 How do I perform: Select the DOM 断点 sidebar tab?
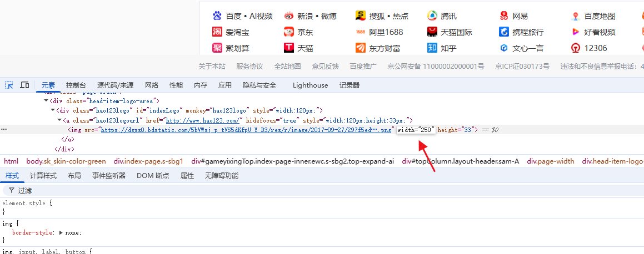click(153, 176)
